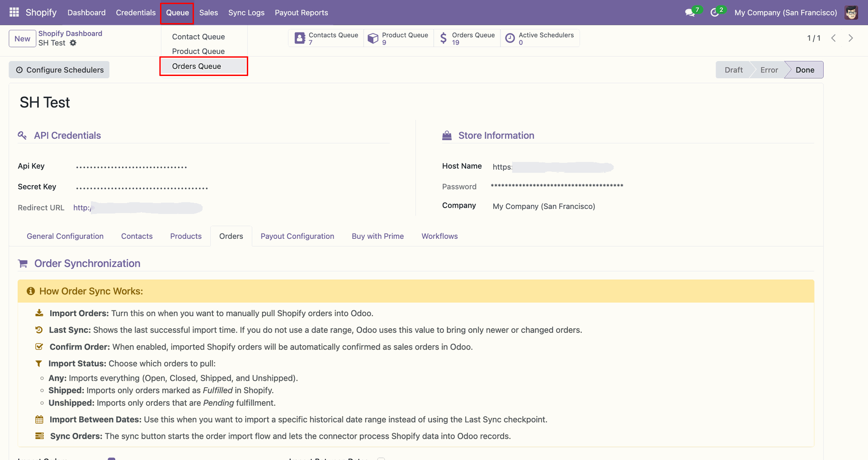Open Active Schedulers stat button
This screenshot has height=460, width=868.
(540, 38)
